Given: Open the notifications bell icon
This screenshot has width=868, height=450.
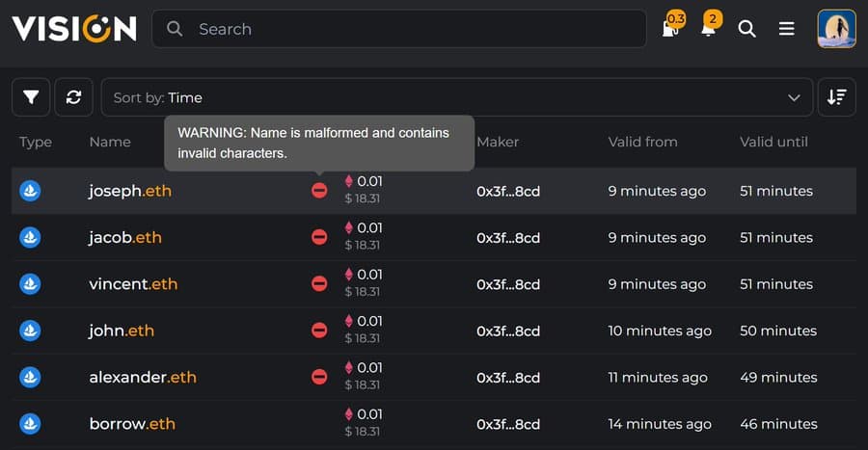Looking at the screenshot, I should tap(708, 29).
